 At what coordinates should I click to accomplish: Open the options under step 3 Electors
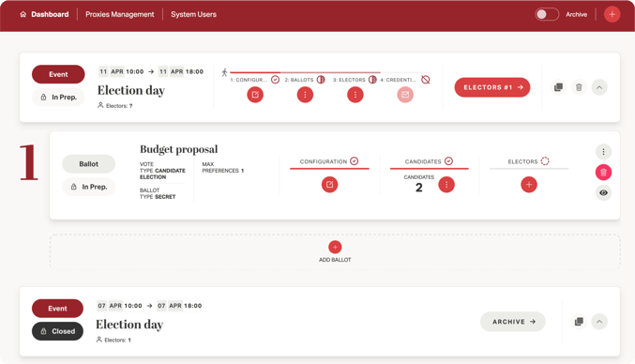[355, 95]
